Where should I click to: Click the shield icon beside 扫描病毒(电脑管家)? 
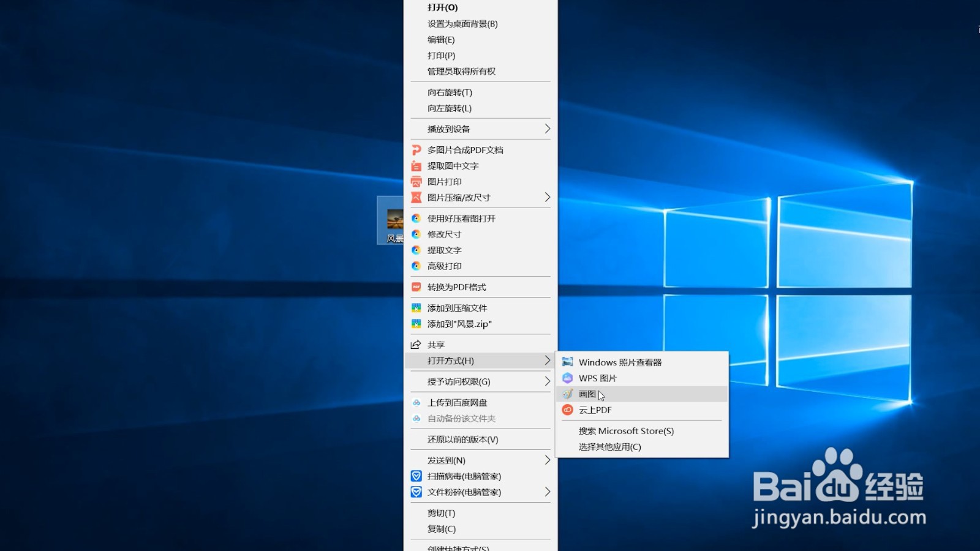416,476
